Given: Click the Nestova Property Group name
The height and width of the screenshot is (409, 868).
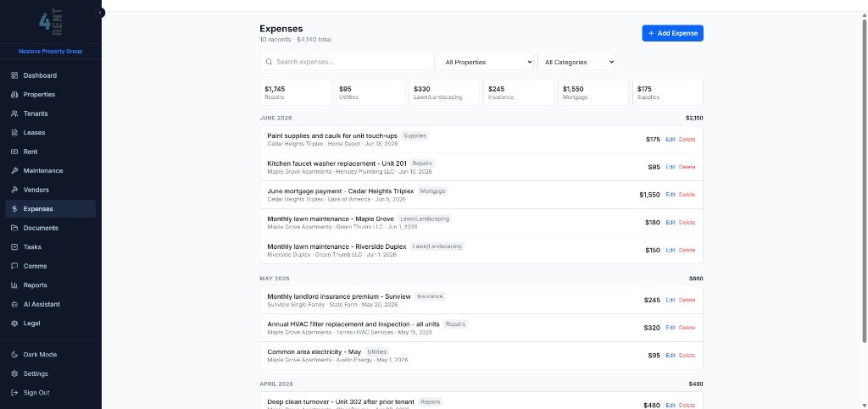Looking at the screenshot, I should pyautogui.click(x=50, y=52).
